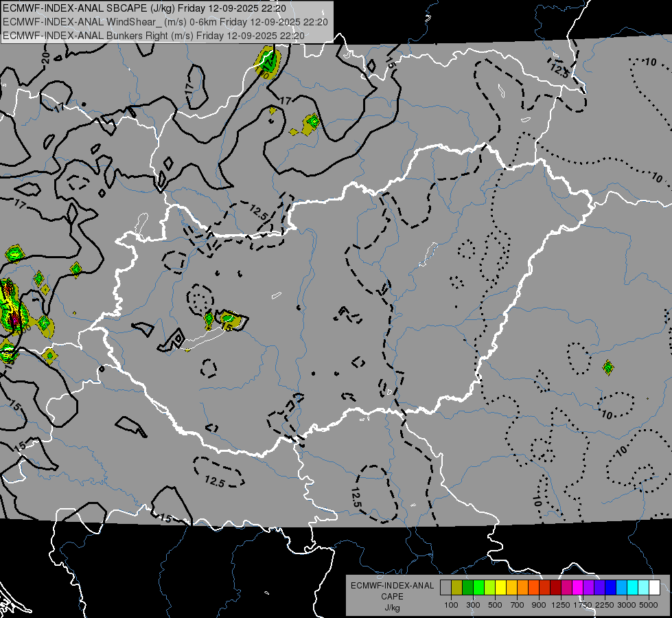This screenshot has width=672, height=618.
Task: Click the 500 legend tick label
Action: coord(495,605)
